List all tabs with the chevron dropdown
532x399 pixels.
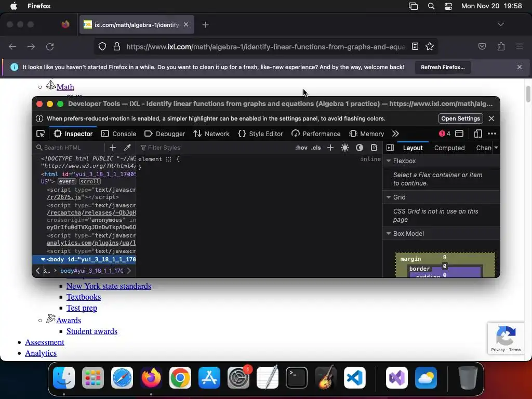tap(500, 24)
